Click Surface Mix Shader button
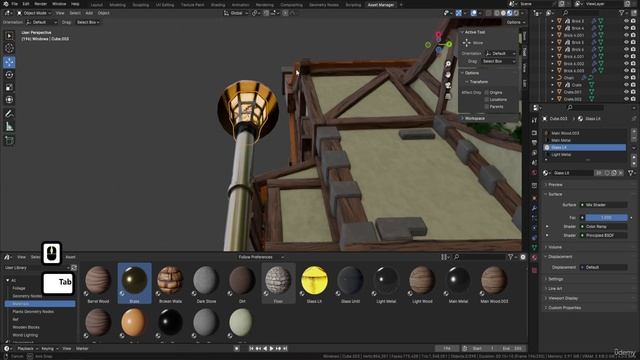This screenshot has height=360, width=640. pos(603,205)
